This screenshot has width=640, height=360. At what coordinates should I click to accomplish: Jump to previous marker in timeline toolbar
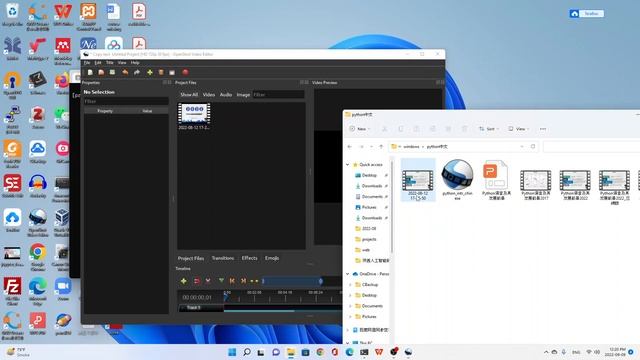[232, 281]
